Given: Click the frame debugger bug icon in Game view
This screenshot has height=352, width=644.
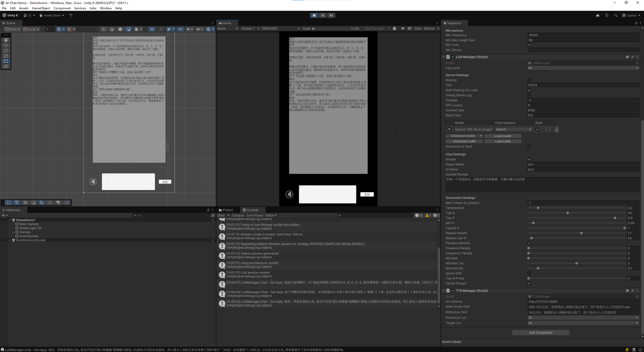Looking at the screenshot, I should (x=394, y=29).
